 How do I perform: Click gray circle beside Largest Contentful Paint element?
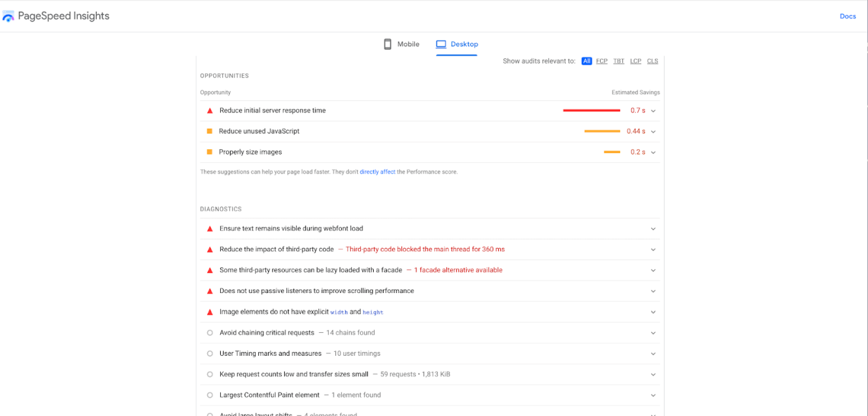pos(210,395)
